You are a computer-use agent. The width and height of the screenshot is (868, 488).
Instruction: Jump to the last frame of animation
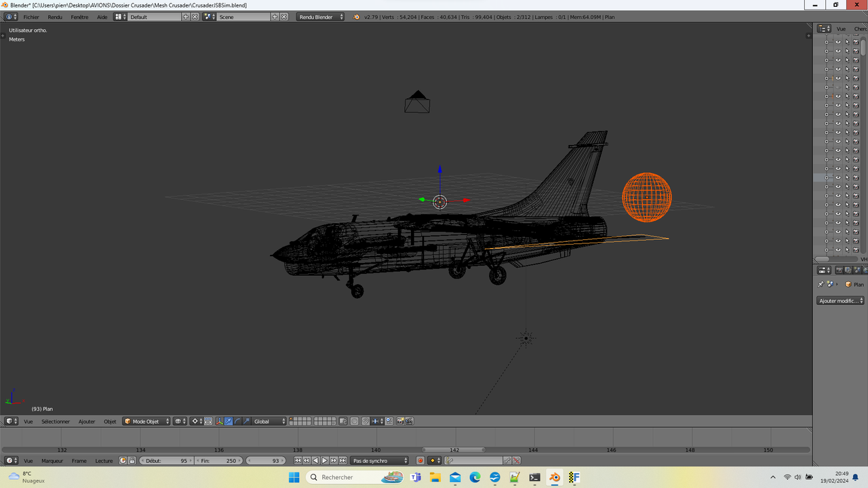click(343, 460)
